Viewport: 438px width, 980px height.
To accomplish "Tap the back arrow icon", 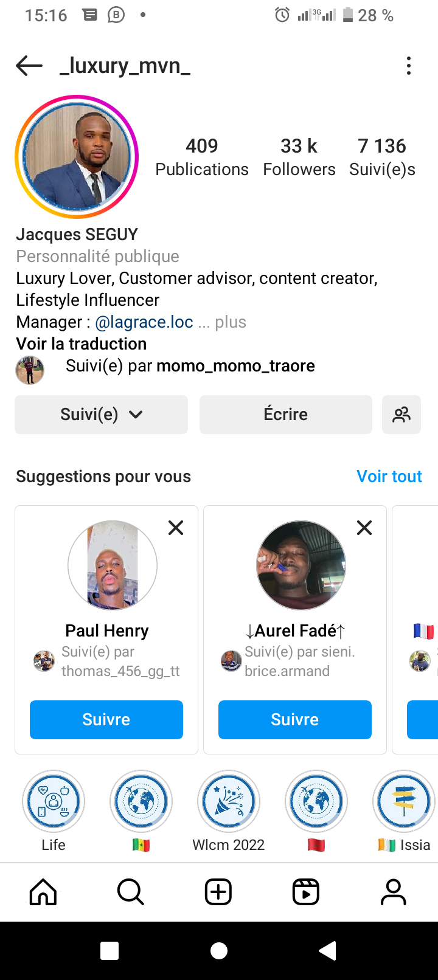I will (29, 66).
